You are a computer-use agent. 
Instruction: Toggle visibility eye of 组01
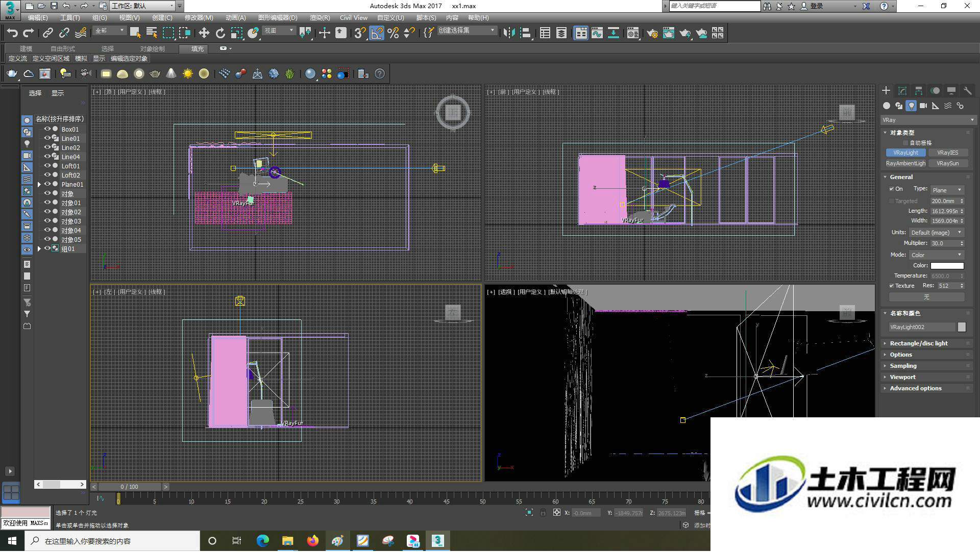pos(47,248)
